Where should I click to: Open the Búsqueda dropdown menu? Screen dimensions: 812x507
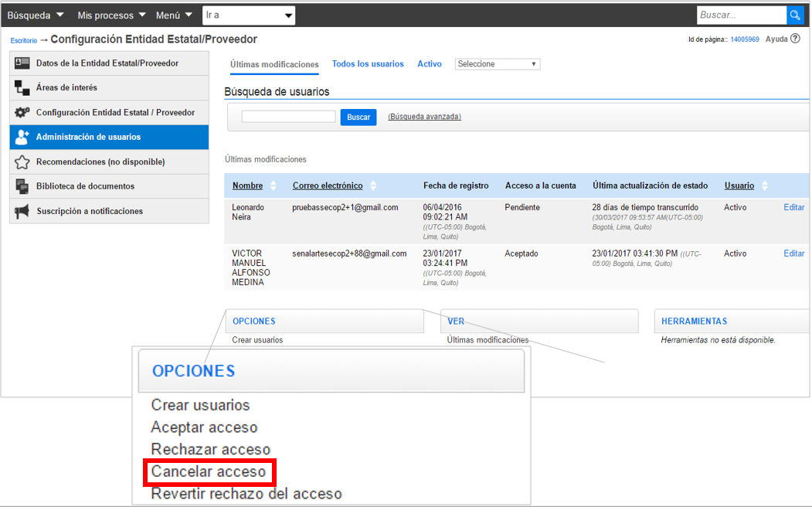[36, 15]
